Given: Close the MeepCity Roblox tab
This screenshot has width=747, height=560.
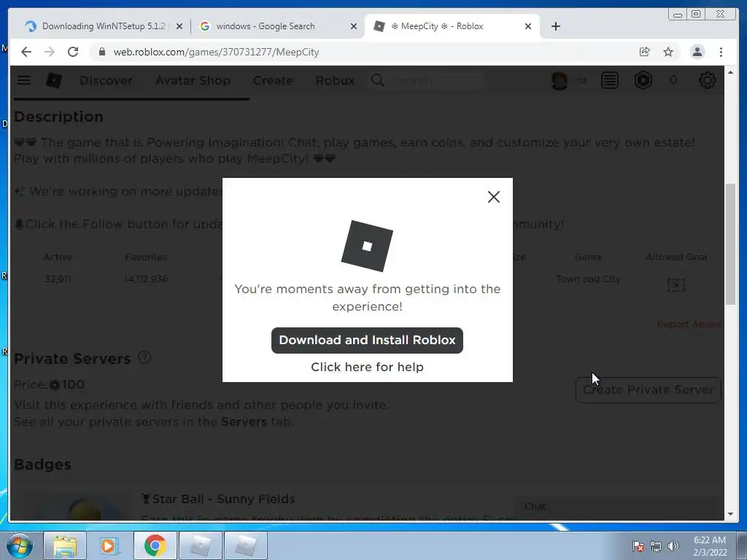Looking at the screenshot, I should point(528,27).
